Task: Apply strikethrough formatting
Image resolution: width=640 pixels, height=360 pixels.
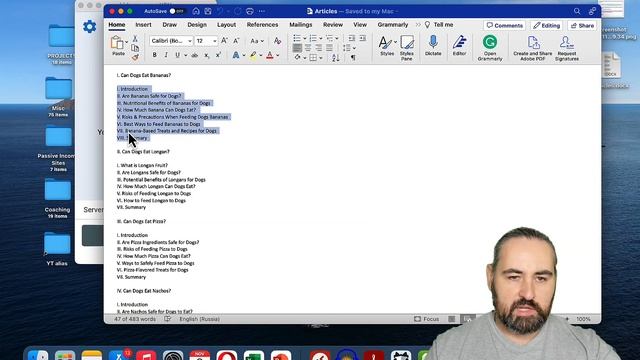Action: [x=195, y=55]
